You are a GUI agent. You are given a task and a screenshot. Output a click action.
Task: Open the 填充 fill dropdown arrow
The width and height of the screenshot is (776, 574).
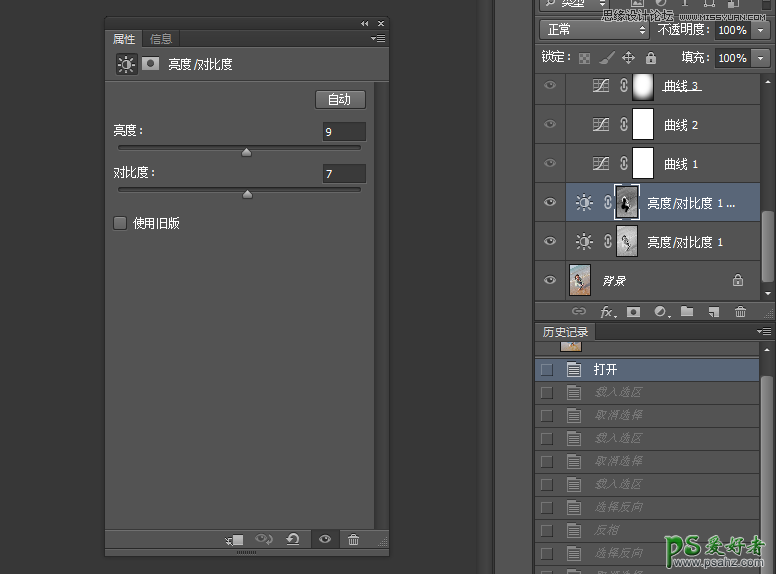coord(761,58)
